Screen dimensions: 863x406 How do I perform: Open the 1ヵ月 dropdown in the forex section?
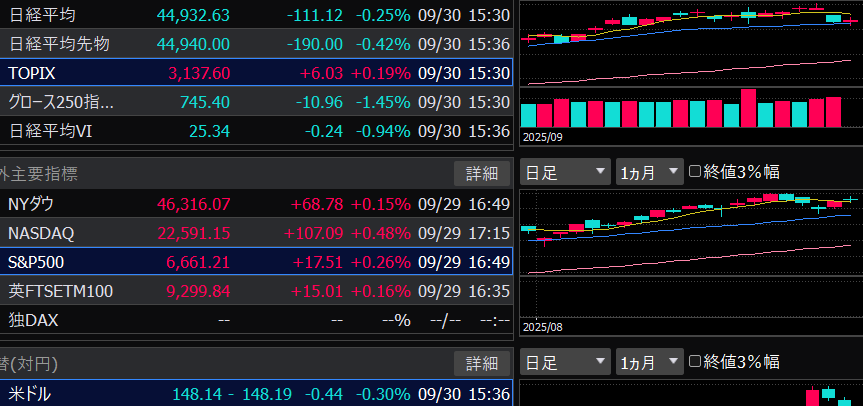pyautogui.click(x=649, y=362)
